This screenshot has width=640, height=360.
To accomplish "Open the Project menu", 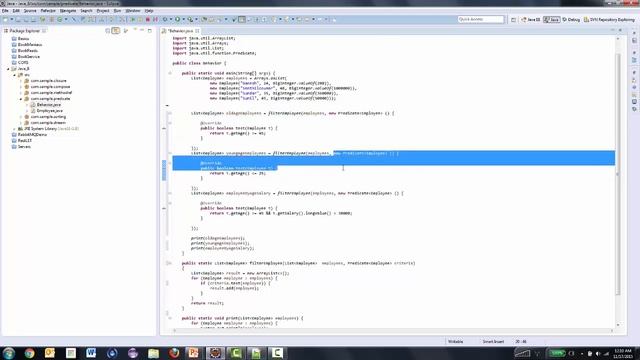I will 103,11.
